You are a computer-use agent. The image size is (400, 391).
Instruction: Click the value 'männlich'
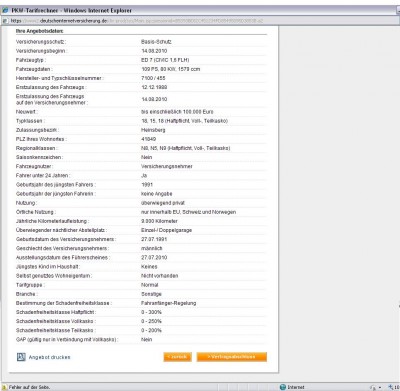[x=152, y=248]
